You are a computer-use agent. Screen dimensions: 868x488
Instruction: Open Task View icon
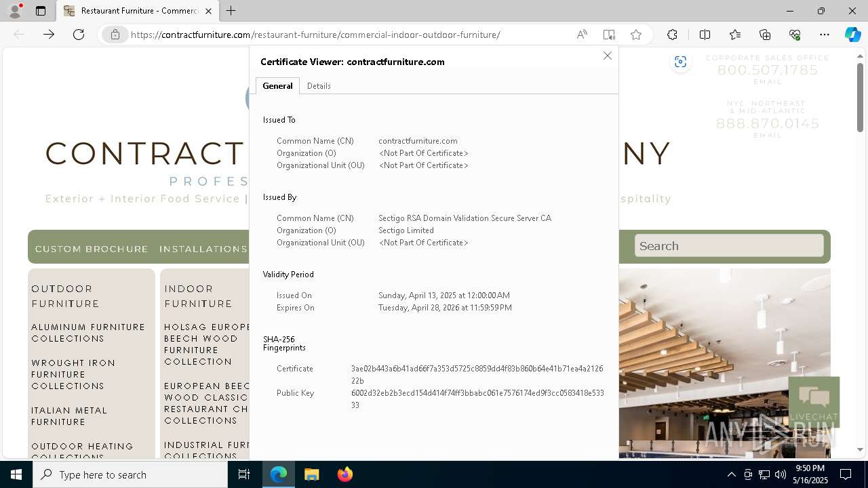pyautogui.click(x=244, y=474)
